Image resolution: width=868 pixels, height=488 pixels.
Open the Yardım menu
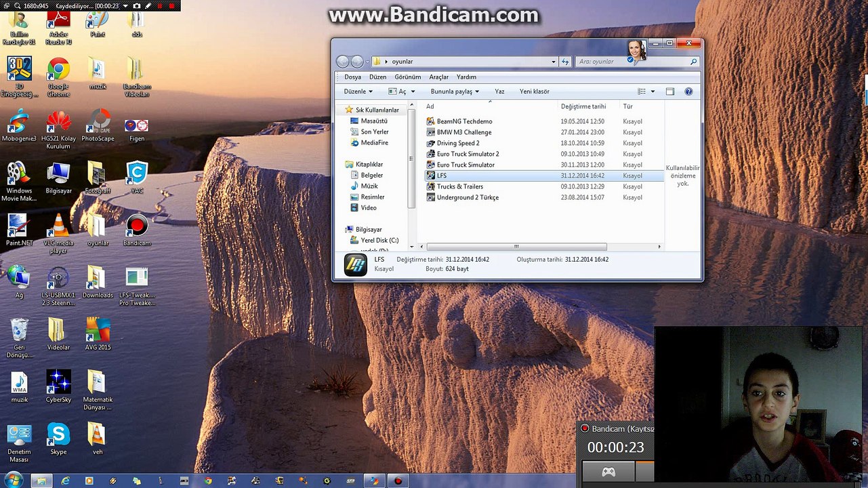[x=466, y=77]
